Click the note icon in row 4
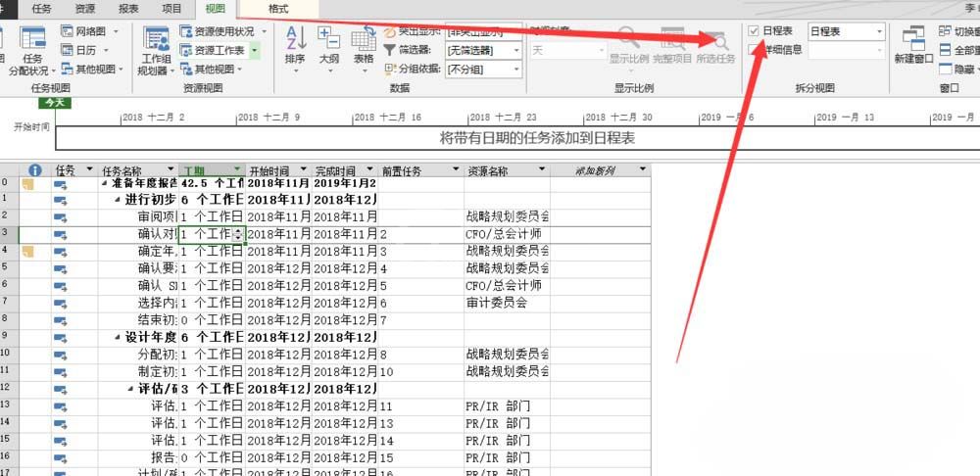Image resolution: width=980 pixels, height=476 pixels. pyautogui.click(x=27, y=252)
